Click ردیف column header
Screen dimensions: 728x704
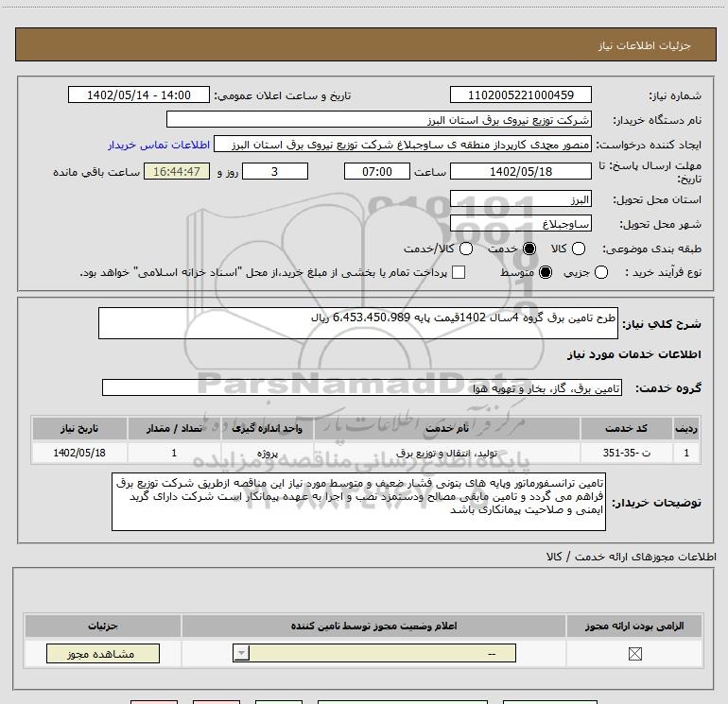[x=686, y=428]
